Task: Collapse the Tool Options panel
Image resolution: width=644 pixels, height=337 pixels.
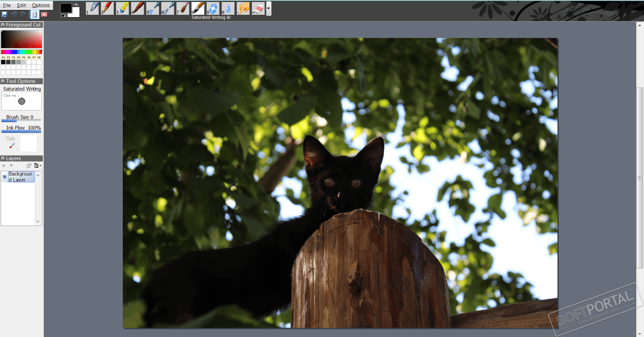Action: pos(3,81)
